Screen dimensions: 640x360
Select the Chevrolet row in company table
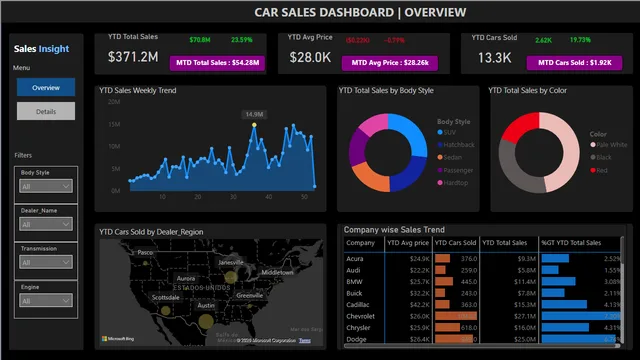(x=482, y=316)
